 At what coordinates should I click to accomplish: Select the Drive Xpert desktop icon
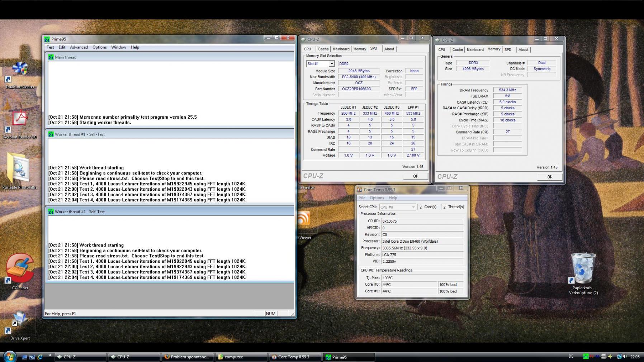point(20,325)
